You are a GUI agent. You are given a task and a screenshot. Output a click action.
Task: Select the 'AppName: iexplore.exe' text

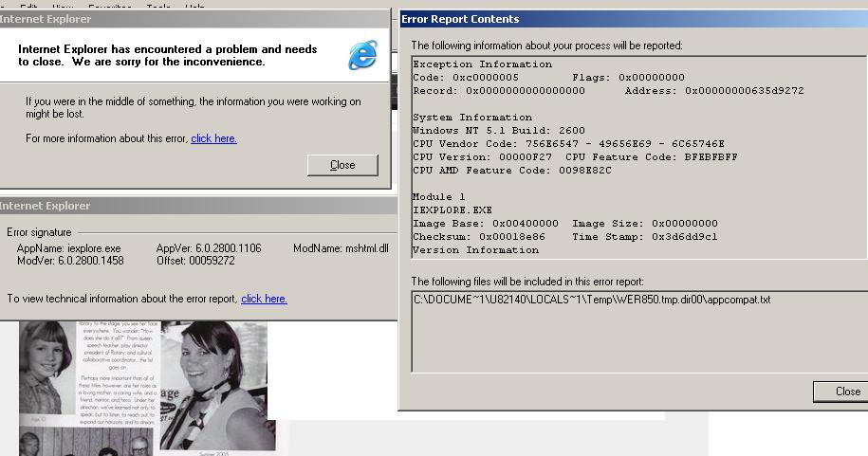coord(68,248)
